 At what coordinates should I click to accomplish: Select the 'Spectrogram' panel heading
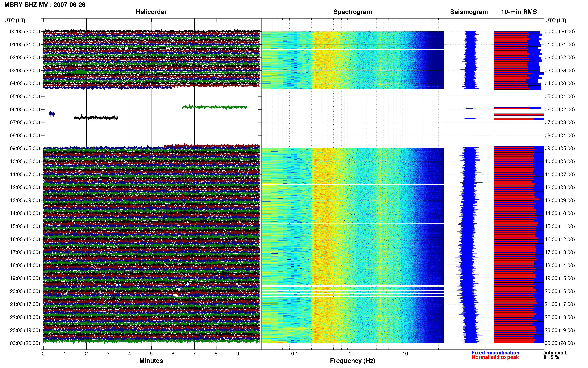tap(352, 12)
